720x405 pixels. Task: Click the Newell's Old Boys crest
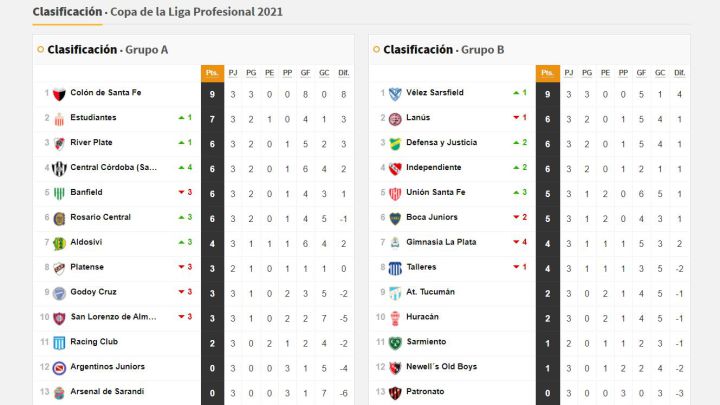pos(395,368)
